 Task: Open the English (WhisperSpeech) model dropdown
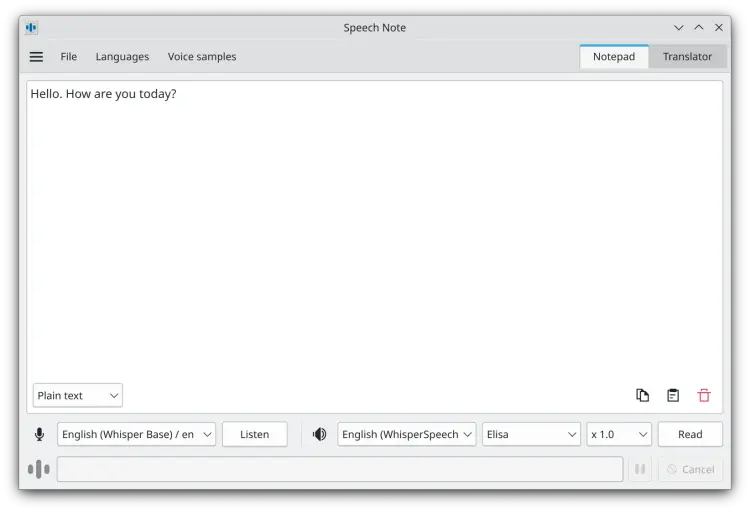pos(407,434)
